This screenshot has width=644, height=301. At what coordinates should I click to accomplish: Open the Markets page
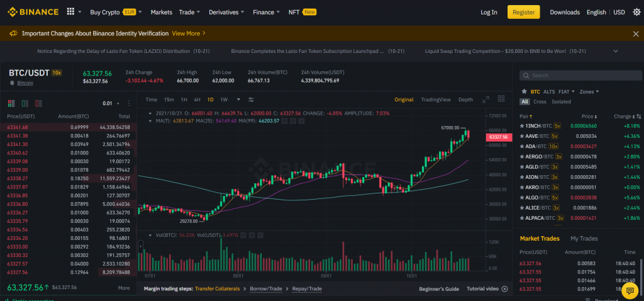[x=162, y=12]
